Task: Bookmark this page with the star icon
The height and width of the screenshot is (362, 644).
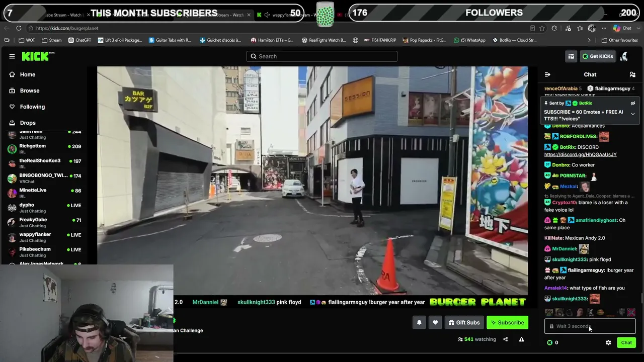Action: [x=542, y=28]
